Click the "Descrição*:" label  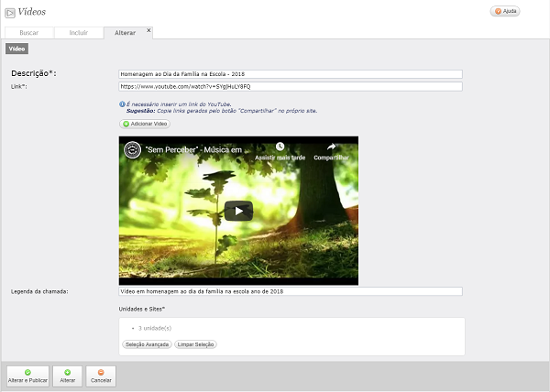(x=34, y=73)
